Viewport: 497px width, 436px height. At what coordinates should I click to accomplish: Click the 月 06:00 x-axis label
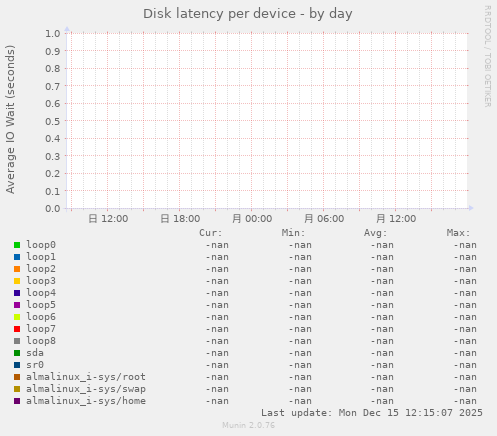[x=324, y=219]
